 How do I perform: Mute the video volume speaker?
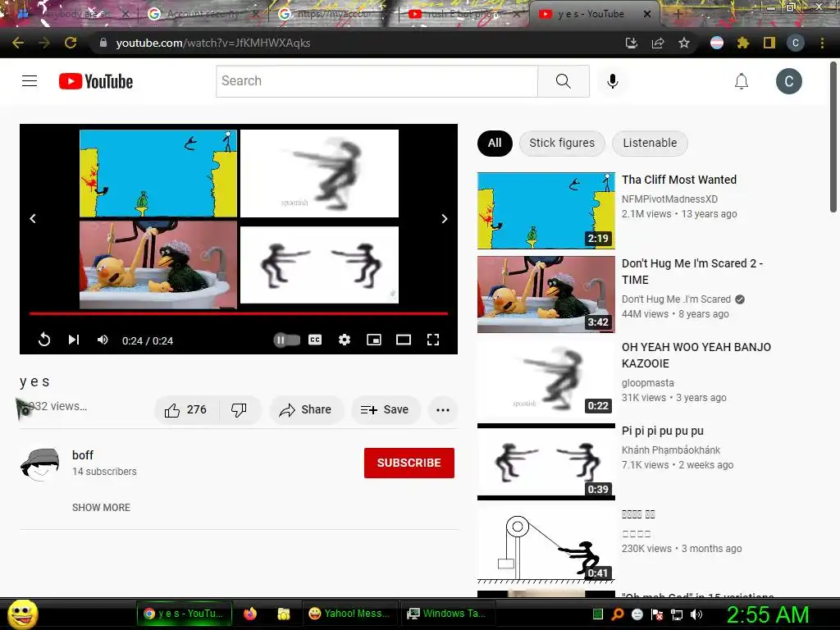[x=103, y=340]
